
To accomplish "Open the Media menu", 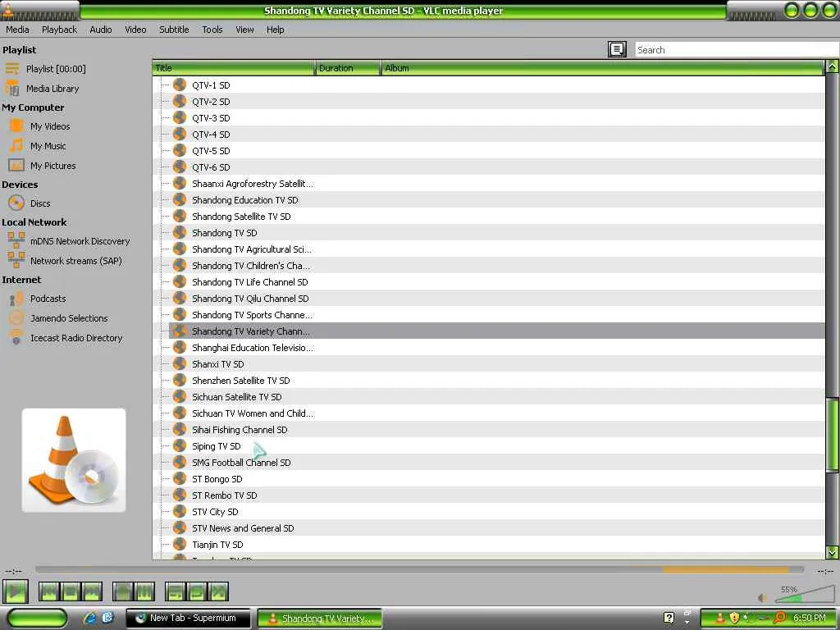I will (18, 30).
